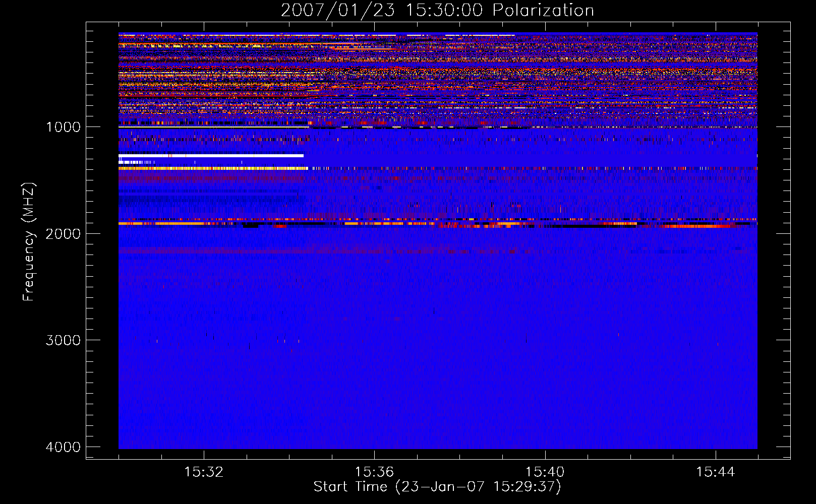Click the 'Frequency (MHZ)' y-axis label
This screenshot has height=504, width=816.
click(29, 242)
